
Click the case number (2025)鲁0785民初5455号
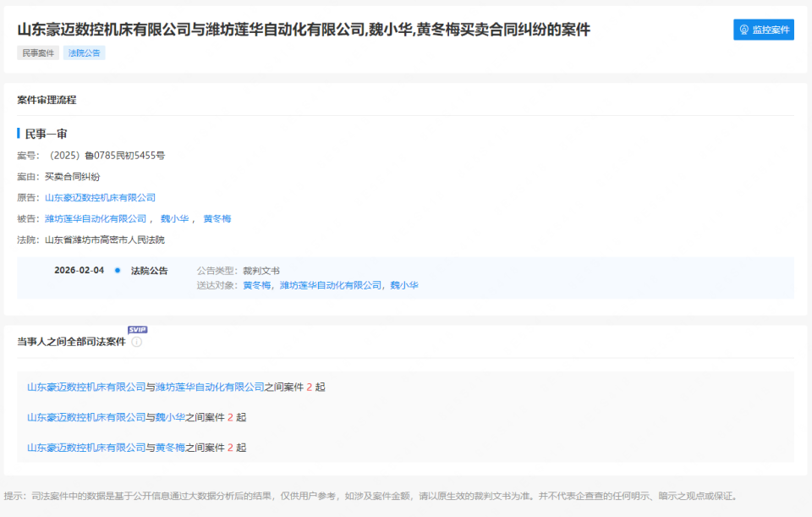coord(105,156)
